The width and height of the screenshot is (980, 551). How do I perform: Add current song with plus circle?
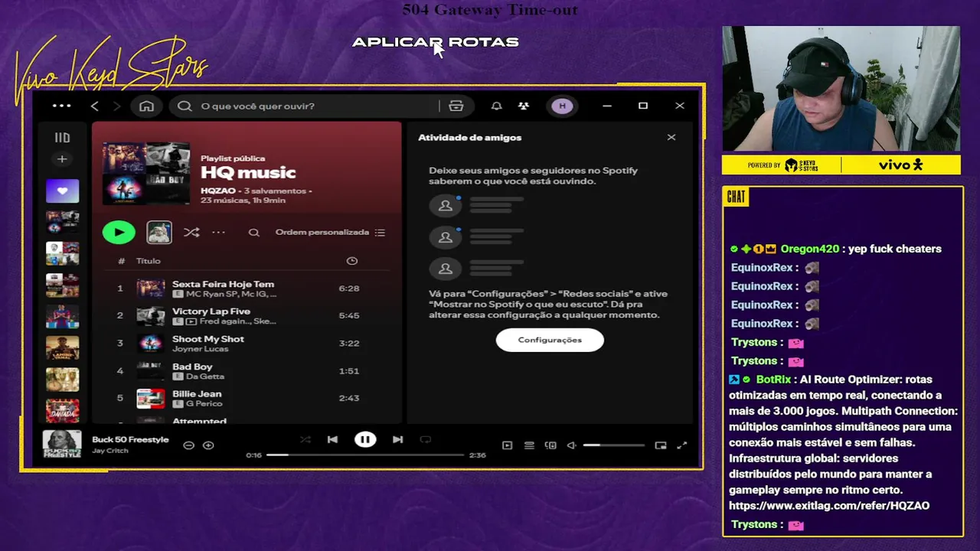[x=208, y=445]
